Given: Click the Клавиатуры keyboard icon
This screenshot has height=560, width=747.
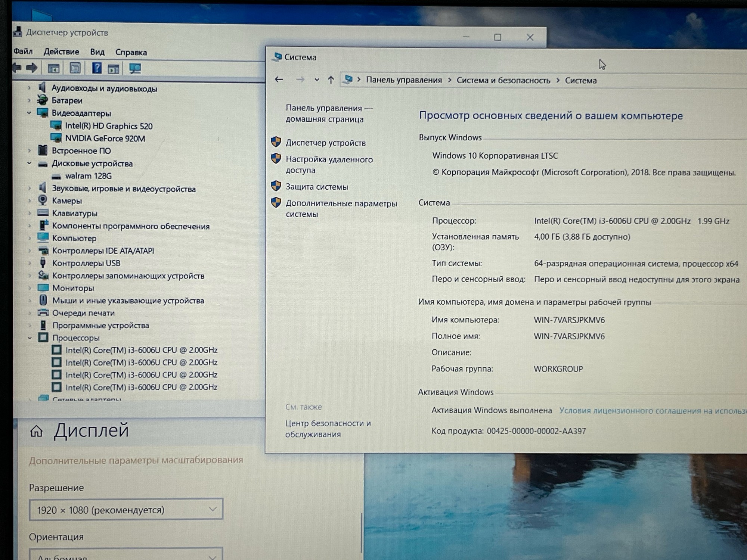Looking at the screenshot, I should [x=43, y=213].
